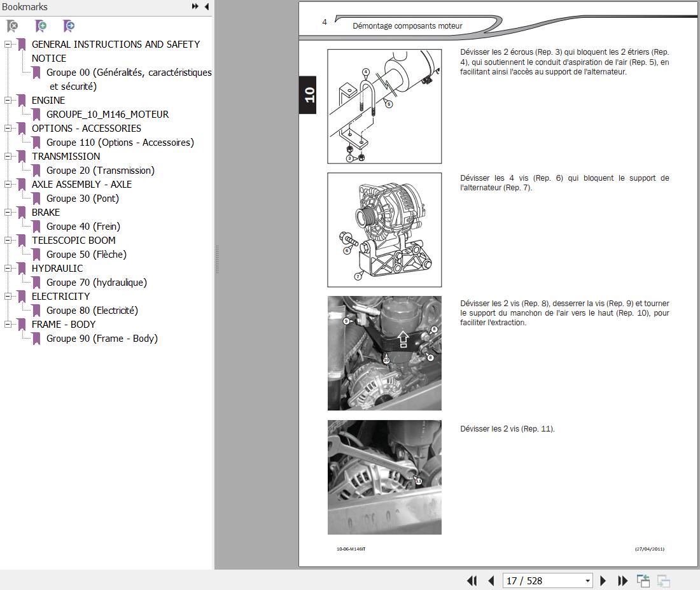Collapse the TRANSMISSION bookmark node
The height and width of the screenshot is (590, 700).
tap(8, 157)
